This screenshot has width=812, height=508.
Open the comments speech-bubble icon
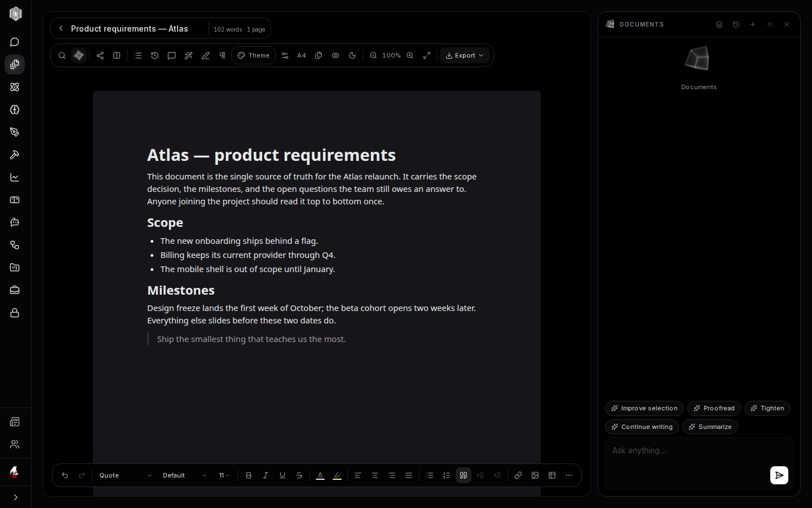point(171,55)
